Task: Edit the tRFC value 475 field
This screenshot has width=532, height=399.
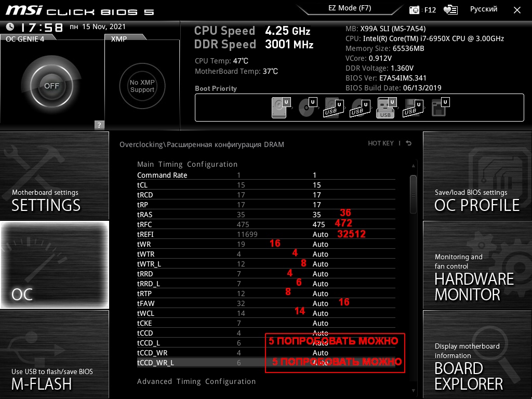Action: (x=318, y=224)
